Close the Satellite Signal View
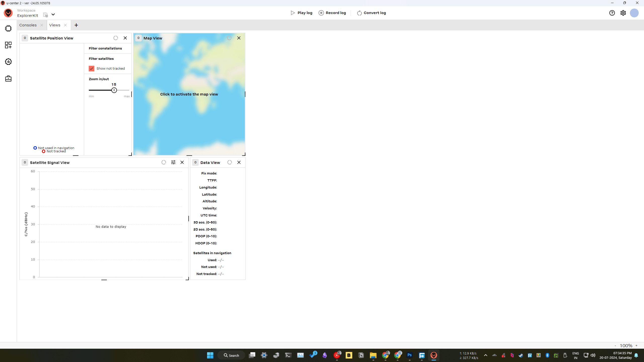This screenshot has width=644, height=362. pos(182,162)
